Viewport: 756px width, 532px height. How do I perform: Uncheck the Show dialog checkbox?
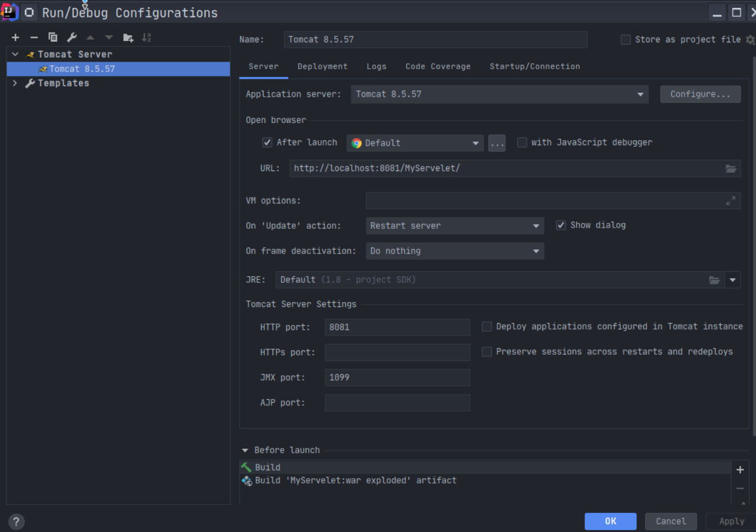pyautogui.click(x=561, y=225)
